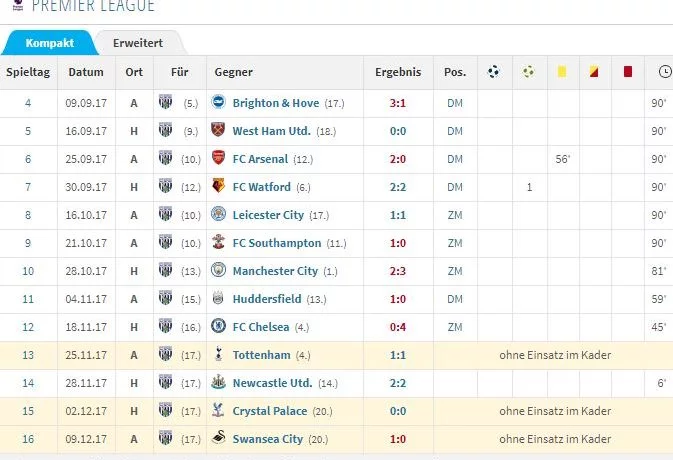Screen dimensions: 673x460
Task: Click the Spieltag column header
Action: [x=28, y=72]
